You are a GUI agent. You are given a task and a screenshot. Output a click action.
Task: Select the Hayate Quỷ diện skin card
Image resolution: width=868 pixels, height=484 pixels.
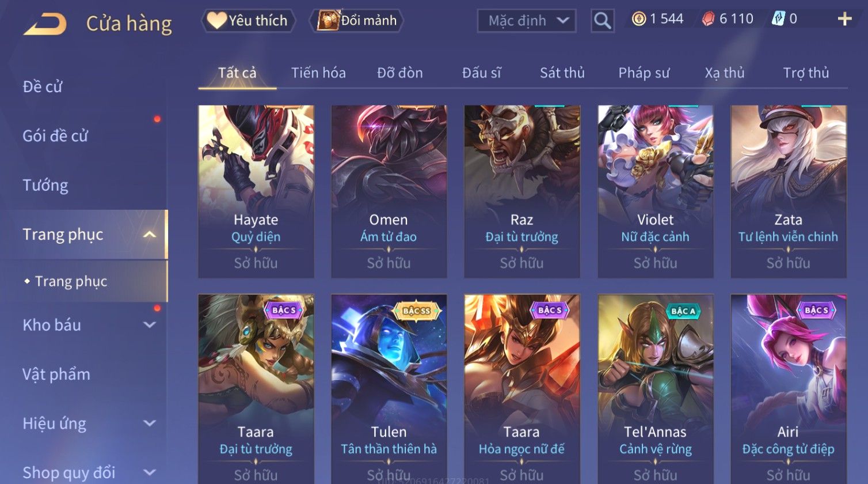pos(256,192)
